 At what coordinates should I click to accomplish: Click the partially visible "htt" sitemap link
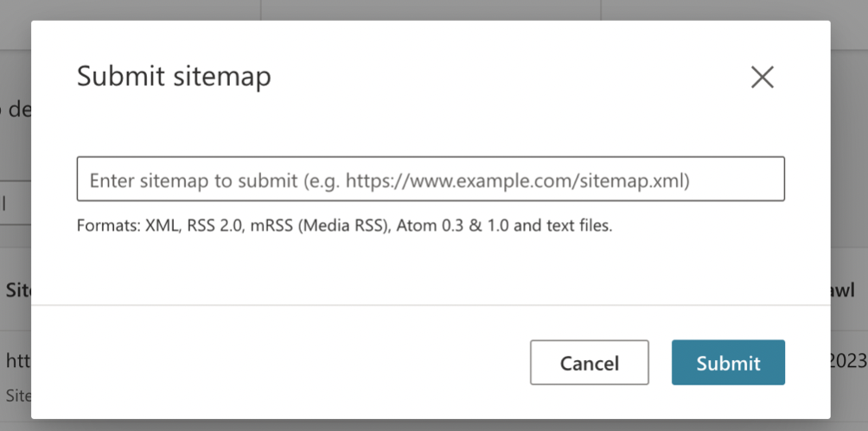tap(17, 360)
